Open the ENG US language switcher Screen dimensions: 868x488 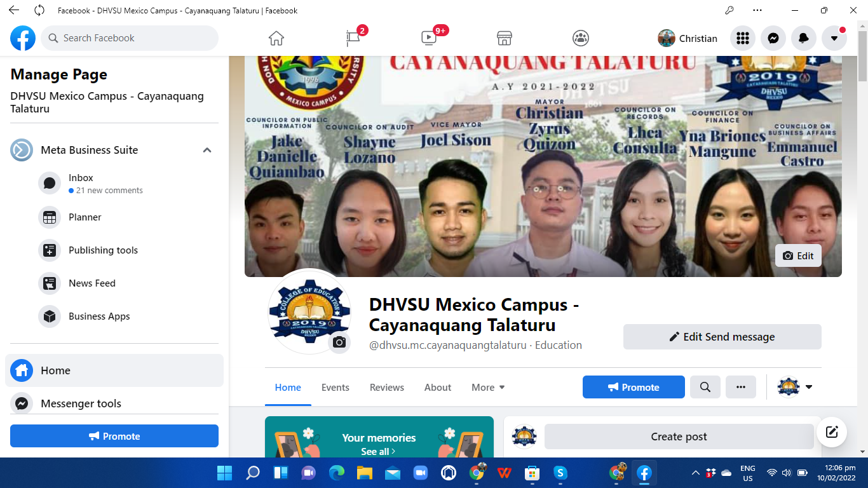(748, 473)
